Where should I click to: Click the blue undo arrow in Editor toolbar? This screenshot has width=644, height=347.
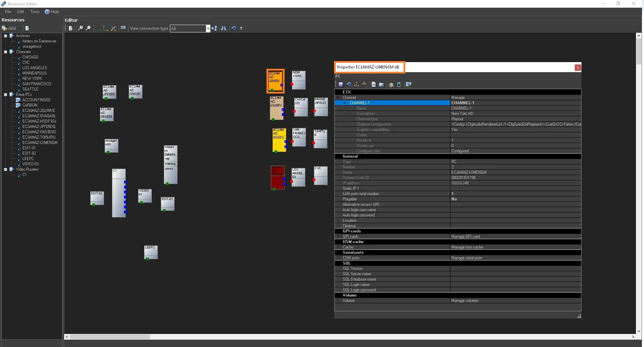click(x=233, y=28)
